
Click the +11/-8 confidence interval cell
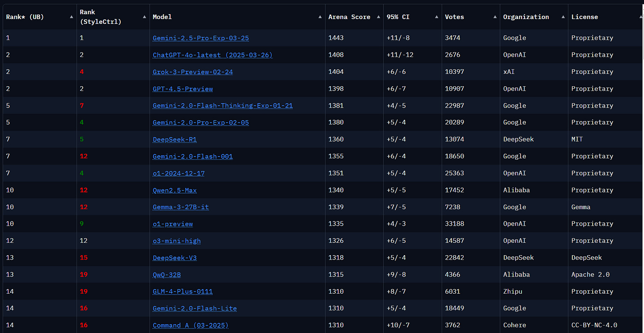click(x=398, y=38)
